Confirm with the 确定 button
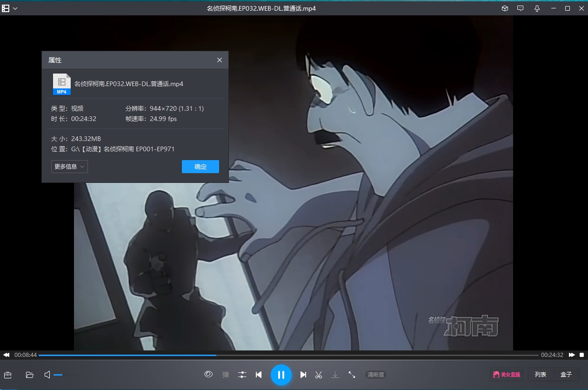This screenshot has width=588, height=390. [200, 167]
